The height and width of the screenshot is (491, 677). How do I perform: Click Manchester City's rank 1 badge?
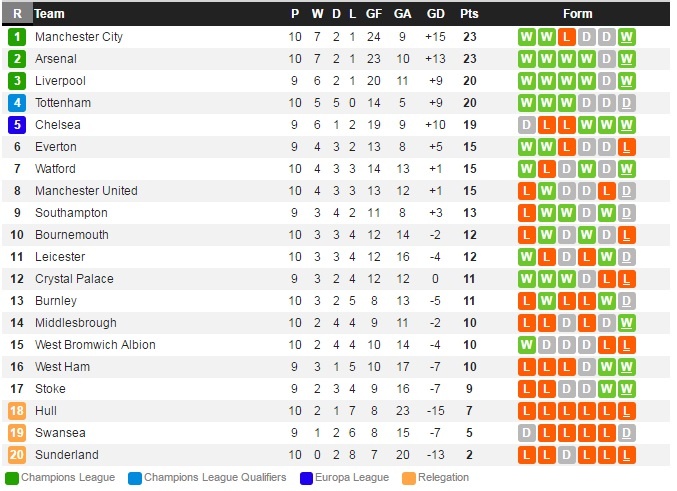pos(17,37)
